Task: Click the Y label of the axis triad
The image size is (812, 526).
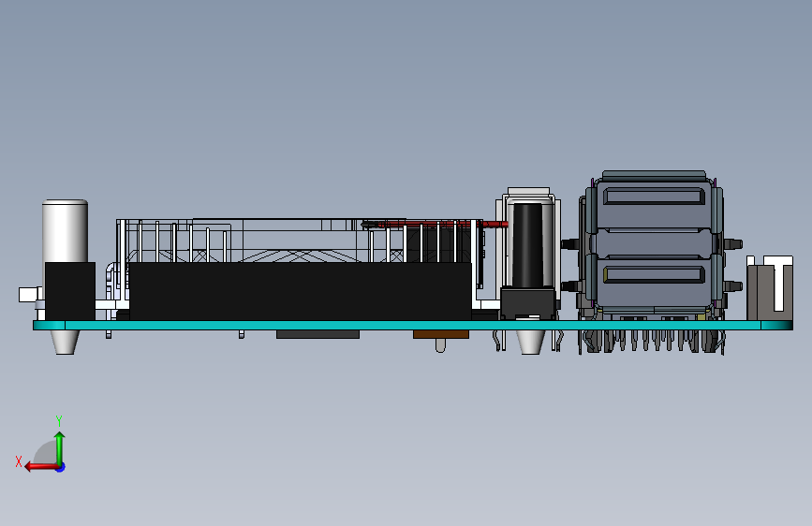Action: pyautogui.click(x=59, y=420)
